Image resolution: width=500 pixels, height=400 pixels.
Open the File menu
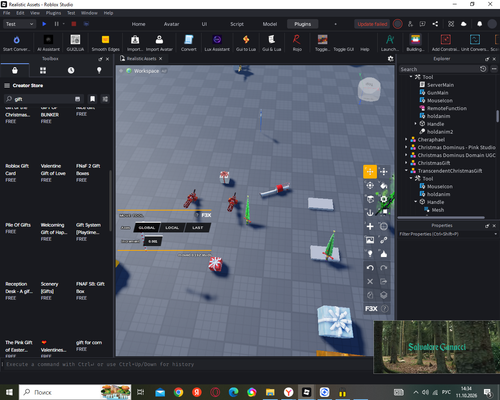click(6, 13)
